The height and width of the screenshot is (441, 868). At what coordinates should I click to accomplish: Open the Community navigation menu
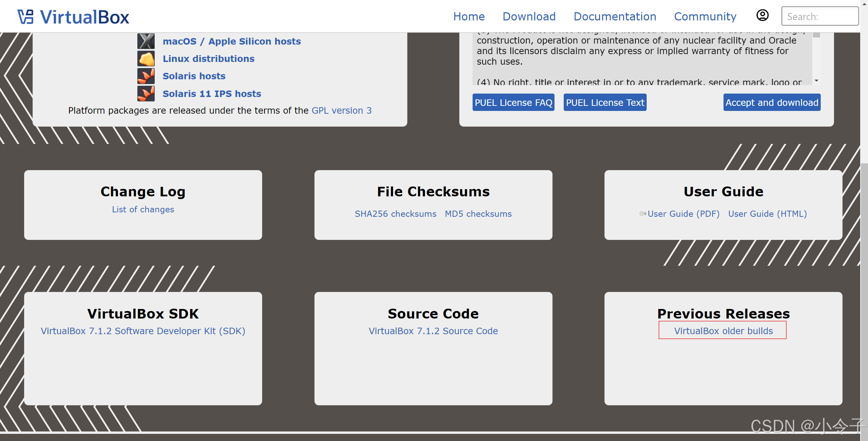pyautogui.click(x=705, y=16)
